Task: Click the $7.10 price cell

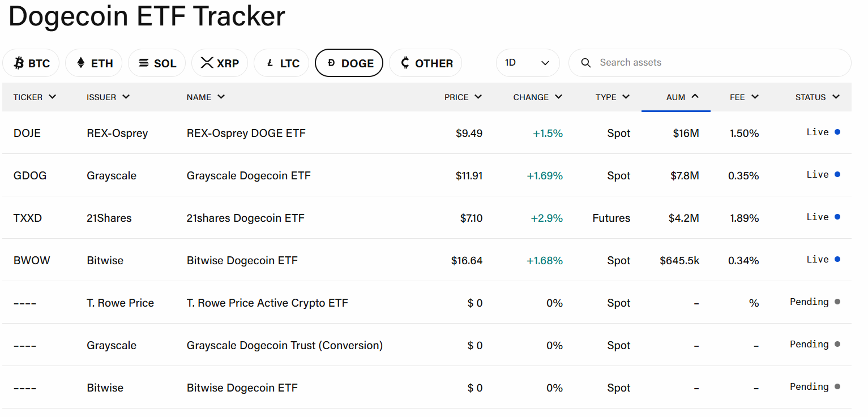Action: 472,218
